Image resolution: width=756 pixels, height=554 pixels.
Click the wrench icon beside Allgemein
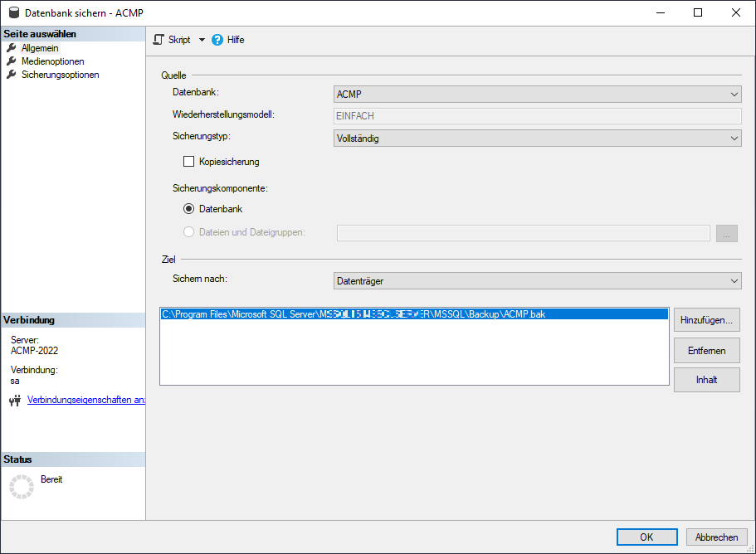[12, 47]
